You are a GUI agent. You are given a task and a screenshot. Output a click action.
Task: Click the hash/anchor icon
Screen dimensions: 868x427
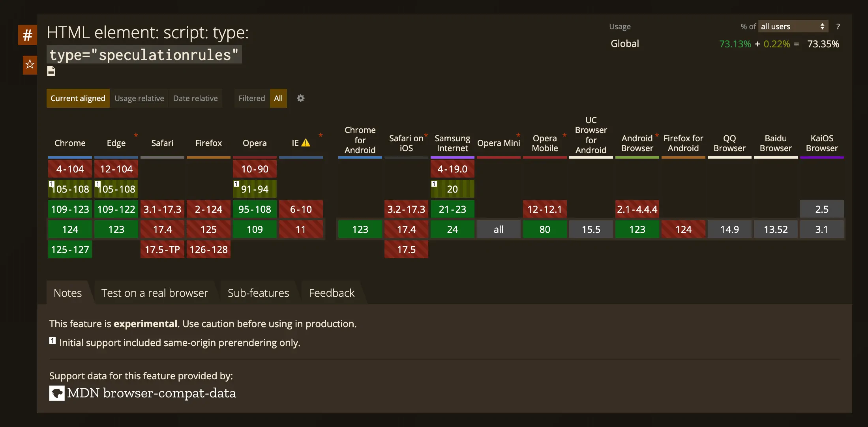tap(29, 35)
